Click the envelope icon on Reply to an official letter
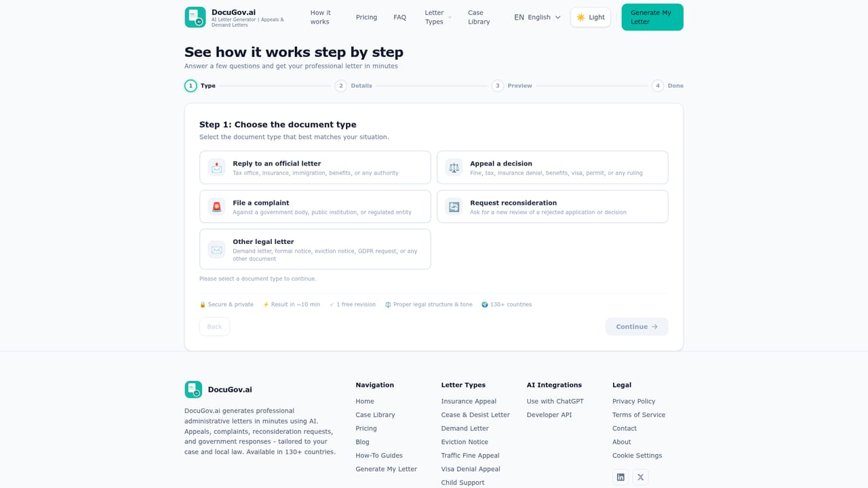The height and width of the screenshot is (488, 868). (216, 167)
